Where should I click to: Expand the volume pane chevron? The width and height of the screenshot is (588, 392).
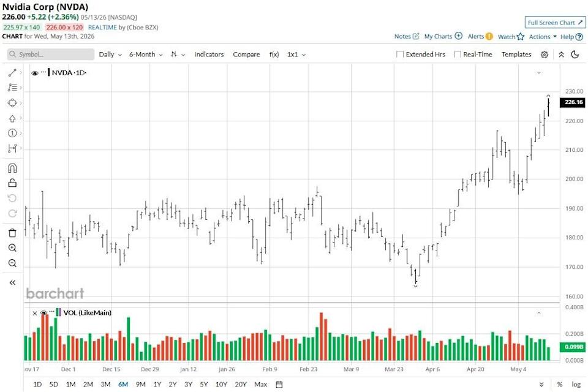point(539,313)
